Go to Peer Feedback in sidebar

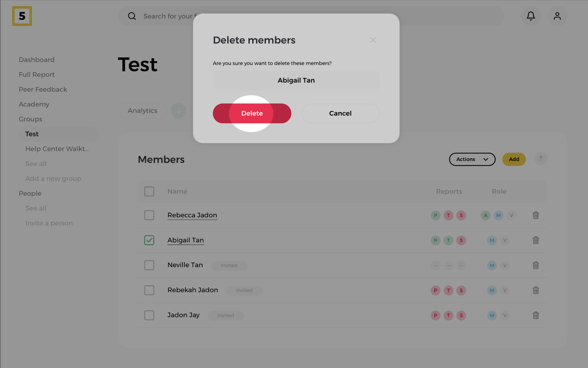pos(43,89)
